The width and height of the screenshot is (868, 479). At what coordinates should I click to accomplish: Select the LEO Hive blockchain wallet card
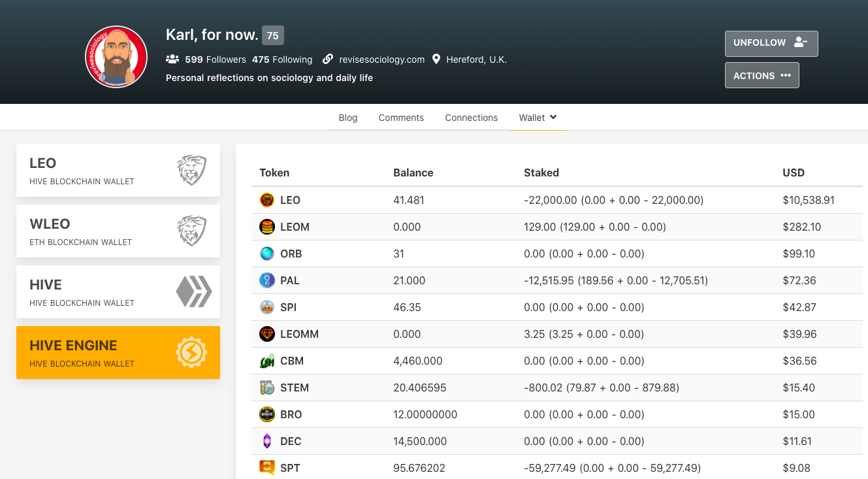click(118, 171)
